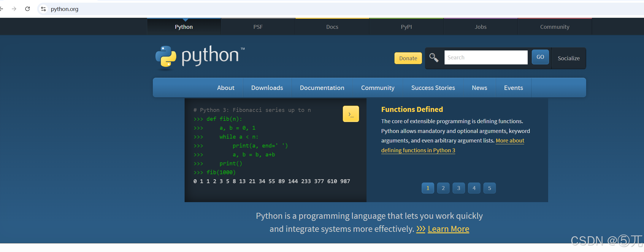Open the PSF top tab

pos(258,27)
